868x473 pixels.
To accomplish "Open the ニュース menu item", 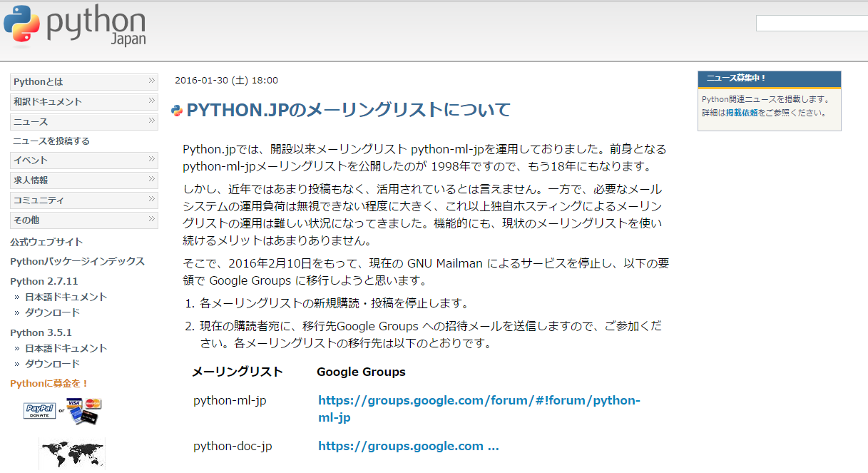I will pyautogui.click(x=84, y=121).
